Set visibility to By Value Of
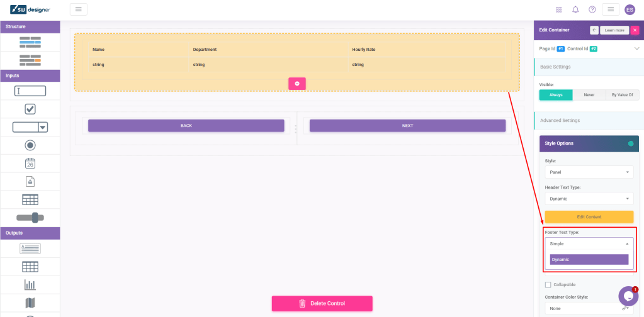The height and width of the screenshot is (317, 644). 622,95
